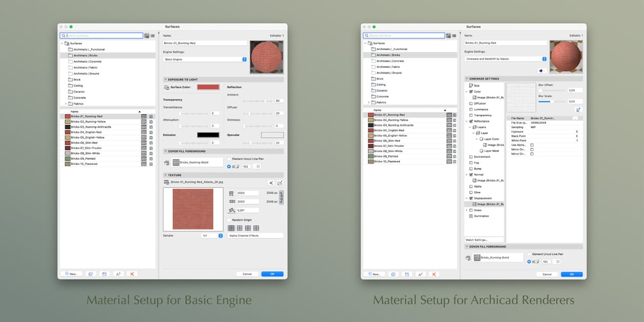This screenshot has height=322, width=644.
Task: Toggle Element Uncut Line Pen in left window
Action: click(229, 158)
